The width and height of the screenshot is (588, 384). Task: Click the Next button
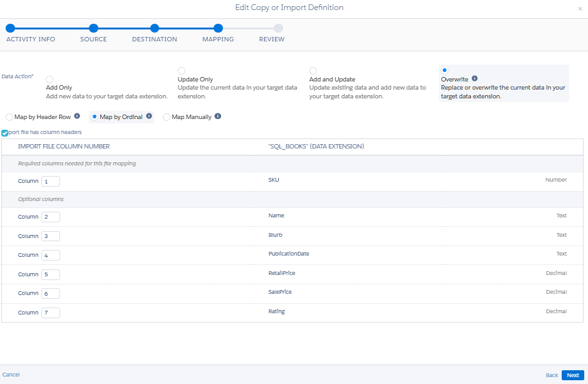pos(572,375)
